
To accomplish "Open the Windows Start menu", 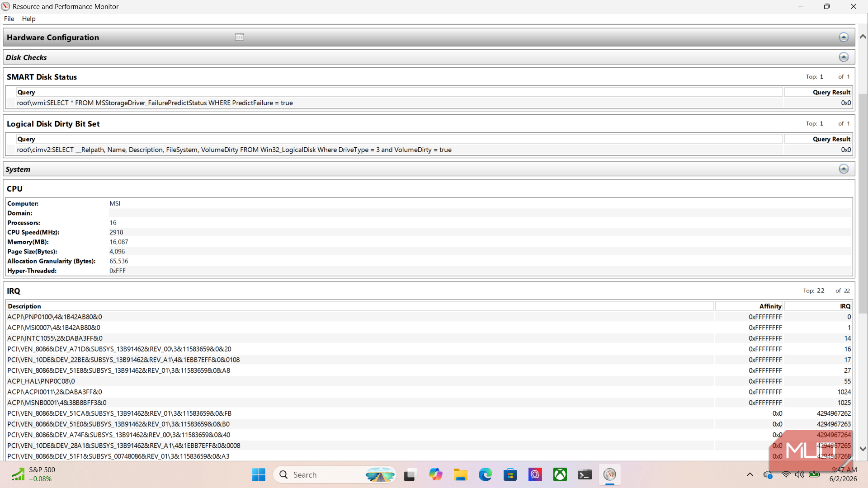I will (x=259, y=475).
